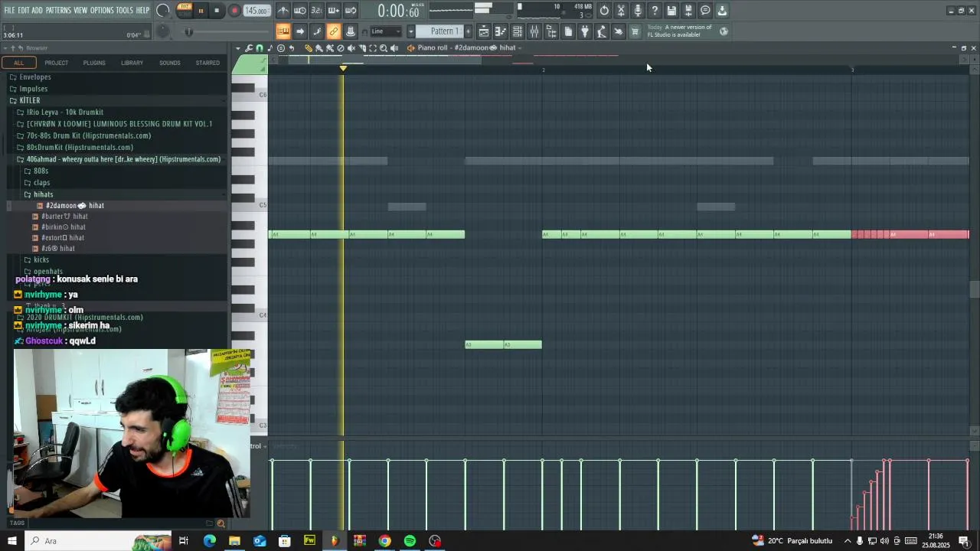Click the newer version FL Studio notification
The image size is (980, 551).
pyautogui.click(x=680, y=31)
